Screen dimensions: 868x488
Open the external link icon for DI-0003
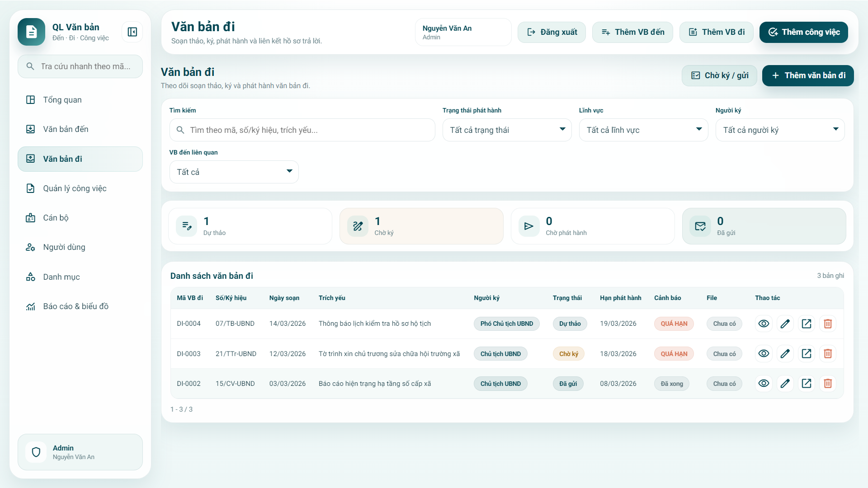click(x=807, y=354)
